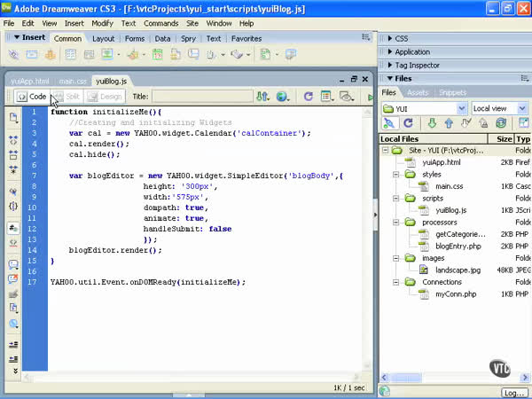Click Connect to remote host icon
The image size is (532, 399).
390,123
